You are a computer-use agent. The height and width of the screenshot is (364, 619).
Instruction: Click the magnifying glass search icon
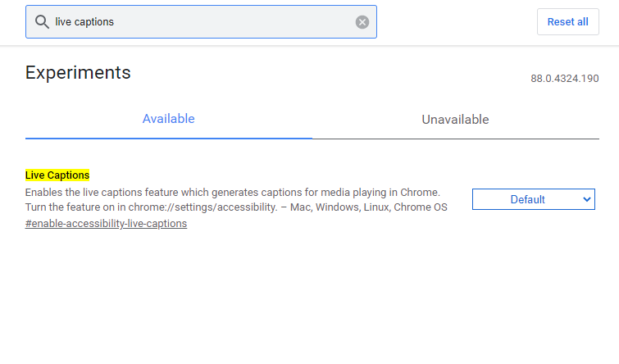42,22
